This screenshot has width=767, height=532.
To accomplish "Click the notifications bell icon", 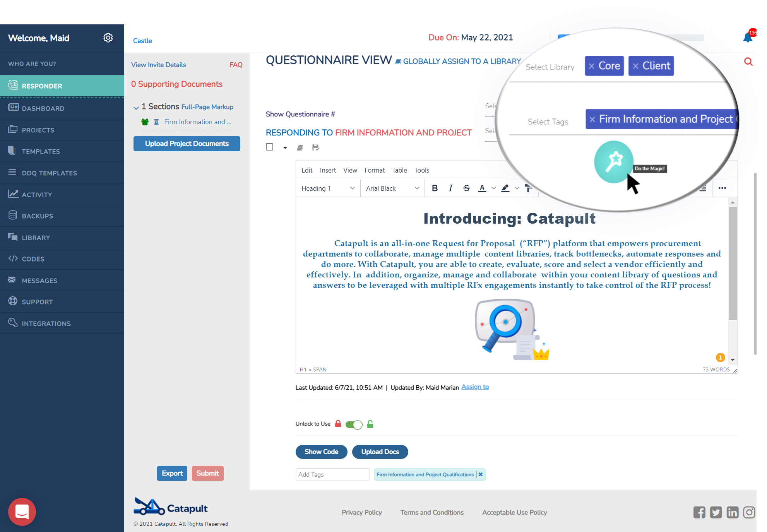I will click(x=747, y=38).
